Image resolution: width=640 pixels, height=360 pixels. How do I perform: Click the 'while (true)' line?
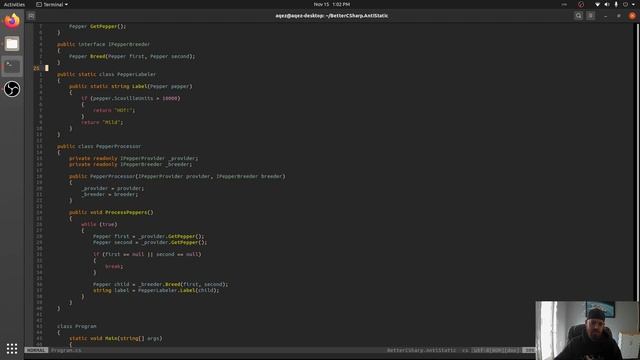coord(99,224)
